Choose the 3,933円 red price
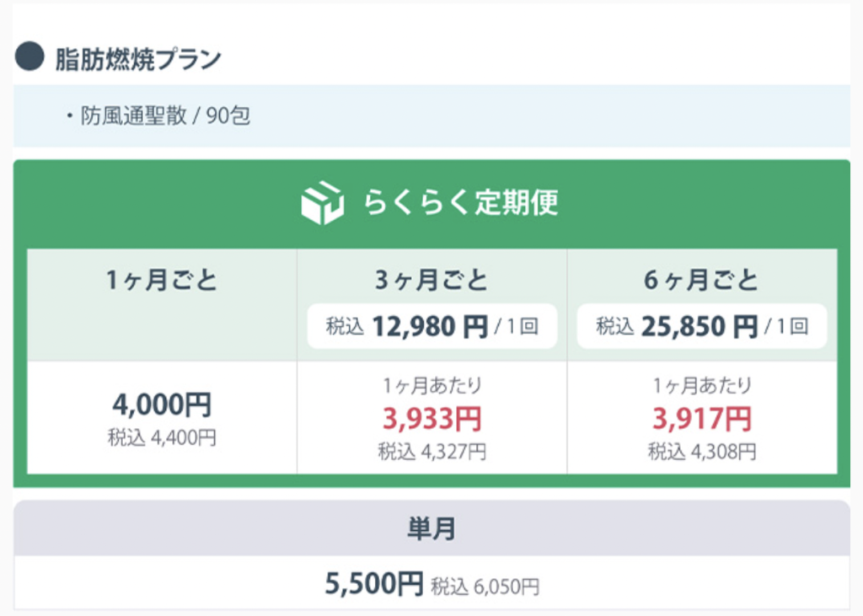863x616 pixels. click(x=431, y=418)
